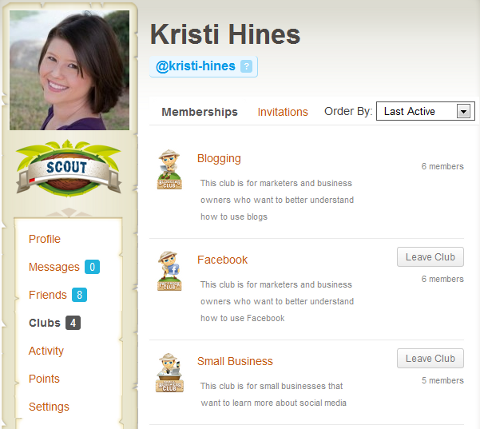
Task: Switch to the Invitations tab
Action: click(283, 112)
